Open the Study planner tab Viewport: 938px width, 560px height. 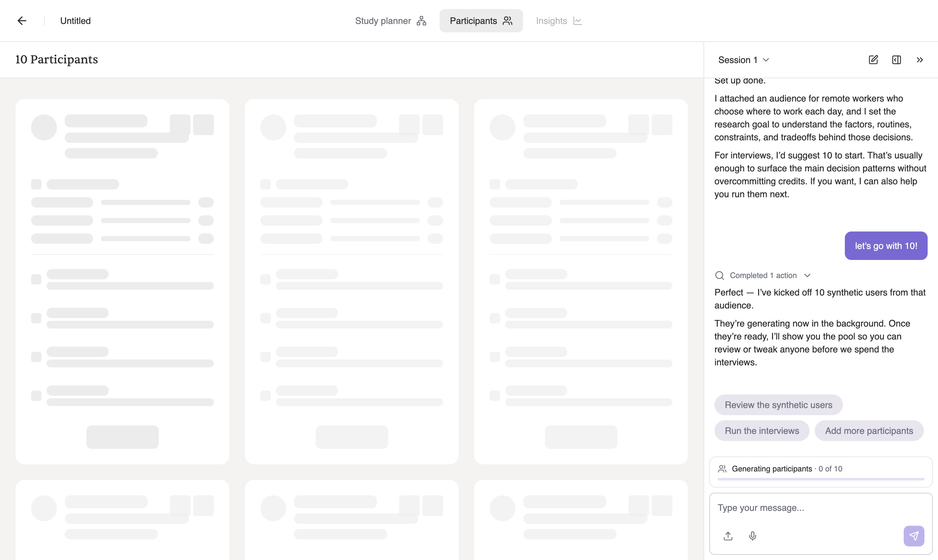pyautogui.click(x=390, y=21)
